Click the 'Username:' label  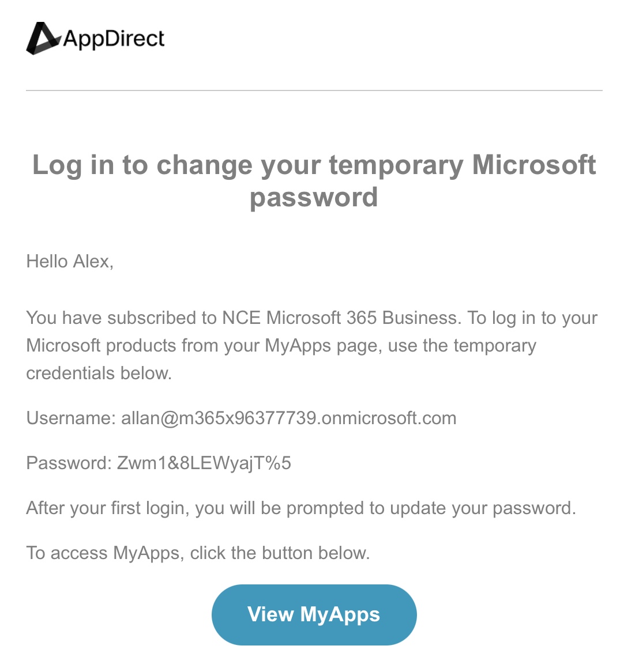[x=71, y=418]
